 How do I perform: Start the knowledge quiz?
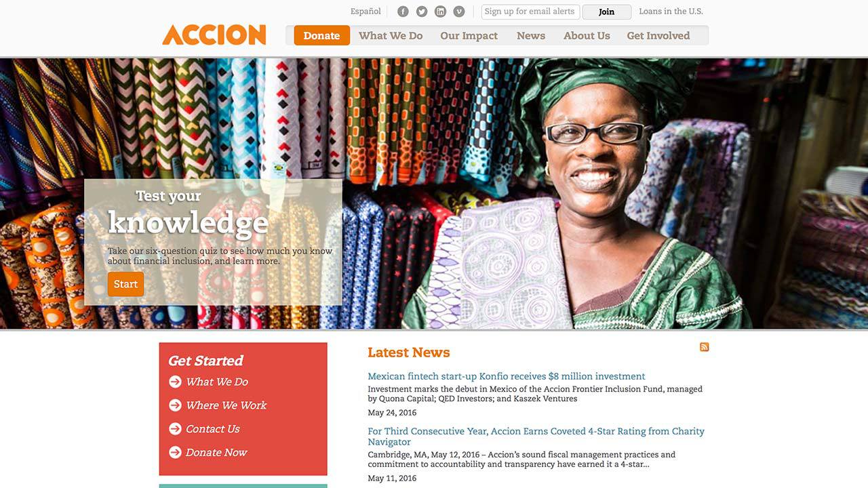125,284
